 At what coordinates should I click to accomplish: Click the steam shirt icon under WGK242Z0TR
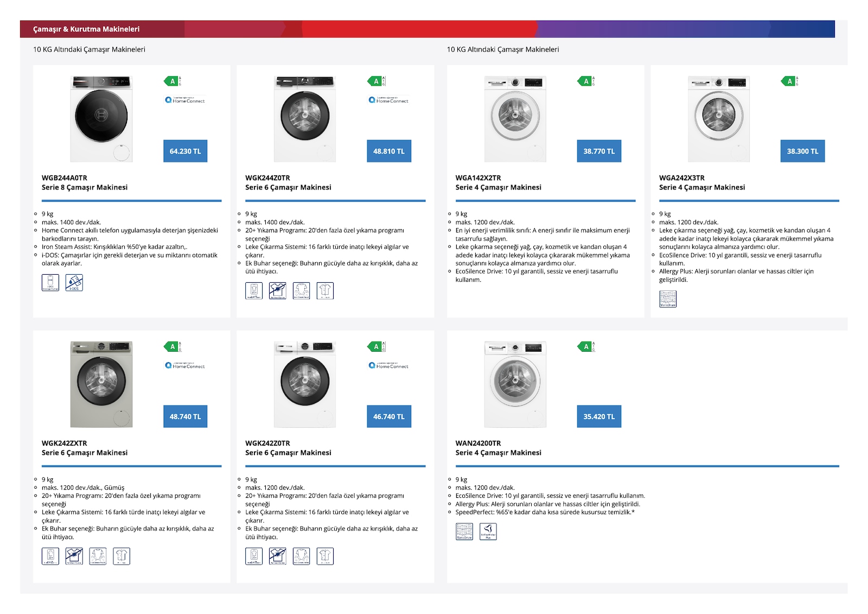pos(302,556)
